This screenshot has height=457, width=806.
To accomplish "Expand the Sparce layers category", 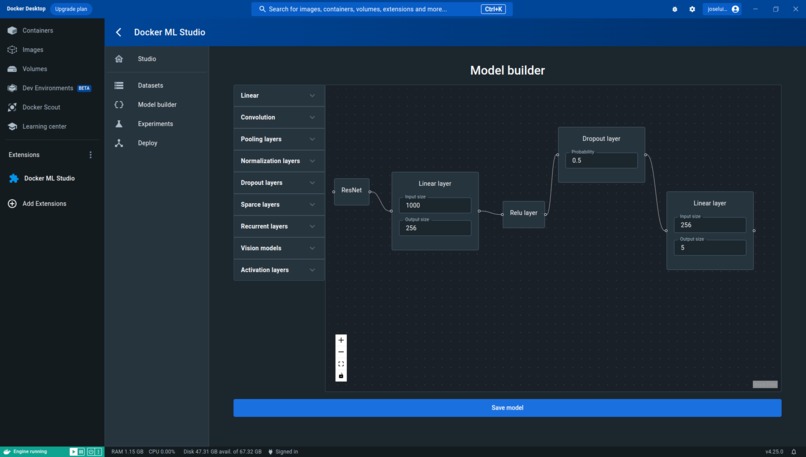I will tap(279, 205).
